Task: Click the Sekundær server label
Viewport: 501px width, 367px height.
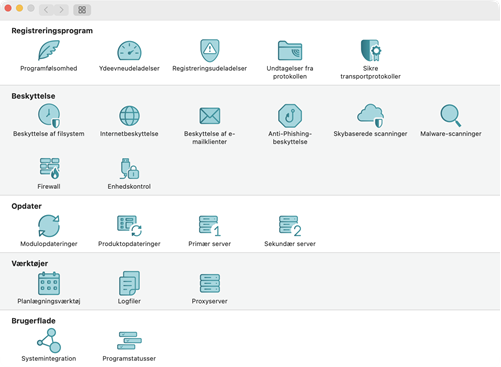Action: click(x=290, y=244)
